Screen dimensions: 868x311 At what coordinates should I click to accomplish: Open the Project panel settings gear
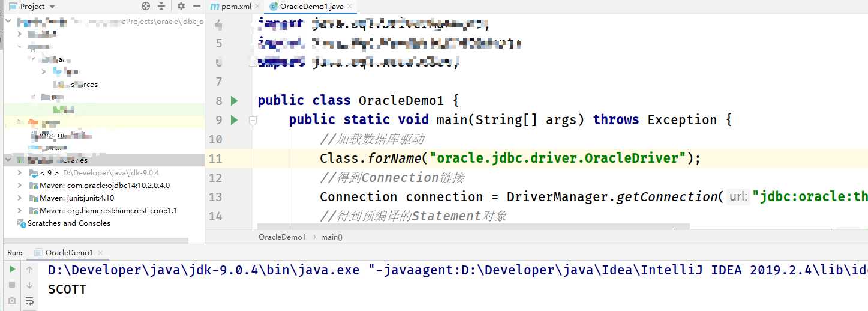(181, 6)
